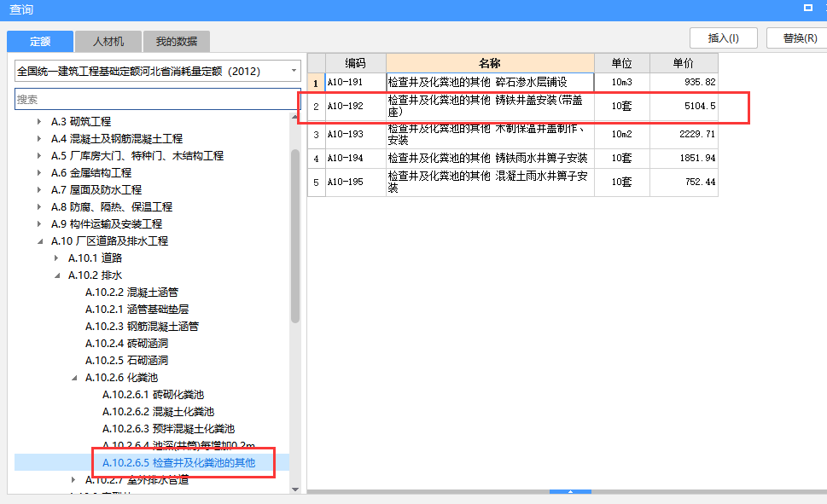The width and height of the screenshot is (827, 504).
Task: Click the name cell 混凝土雨水井箅子安装
Action: pos(490,182)
